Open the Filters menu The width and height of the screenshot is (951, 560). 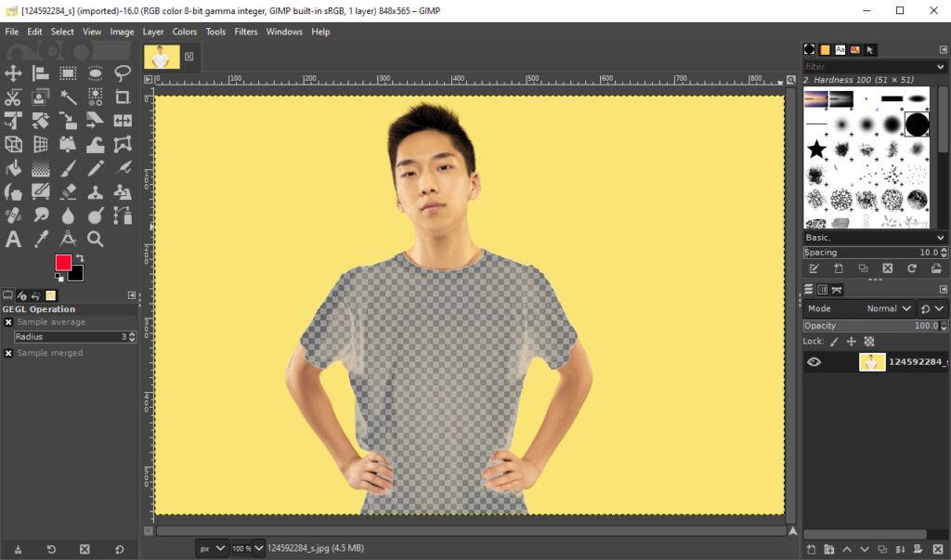click(x=246, y=31)
